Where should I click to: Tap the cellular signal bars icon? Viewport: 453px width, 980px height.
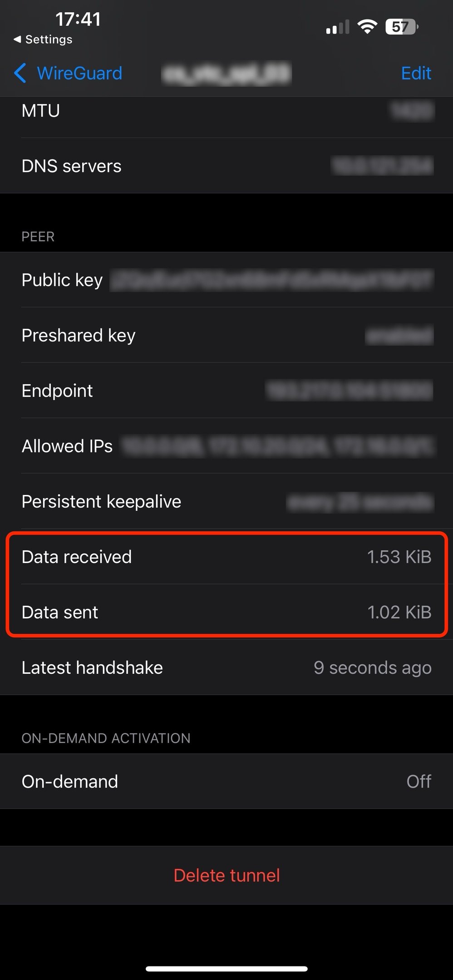point(337,27)
